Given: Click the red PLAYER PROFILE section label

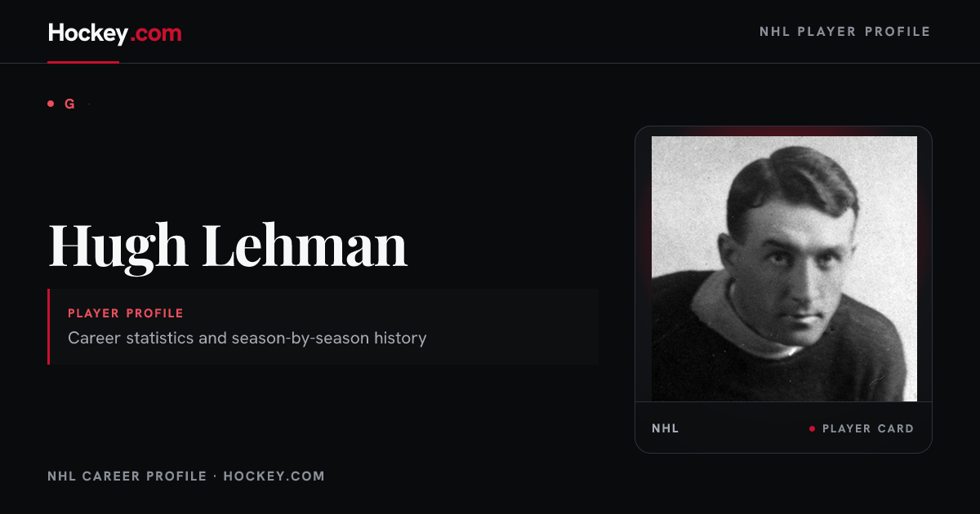Looking at the screenshot, I should pos(126,313).
